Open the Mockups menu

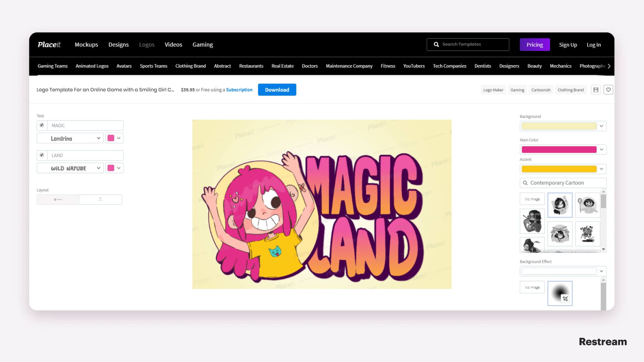coord(86,44)
